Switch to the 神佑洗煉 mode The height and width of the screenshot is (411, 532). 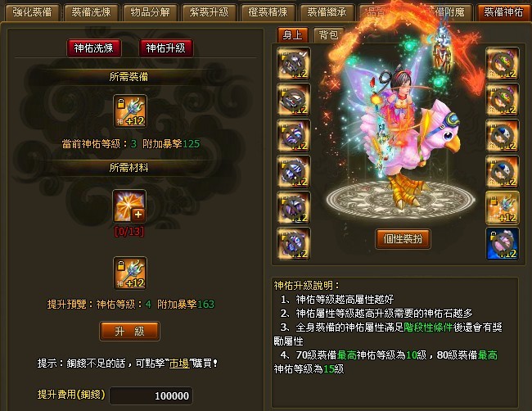pos(94,47)
